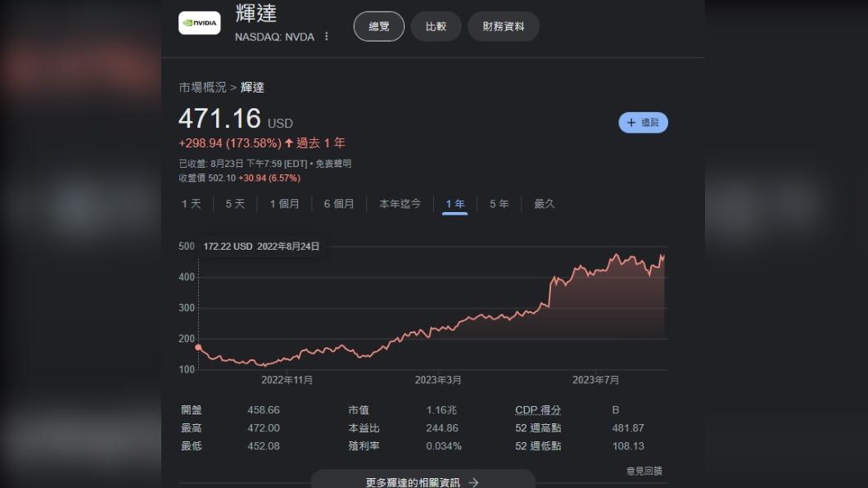Click the NVIDIA logo icon
This screenshot has height=488, width=868.
199,23
